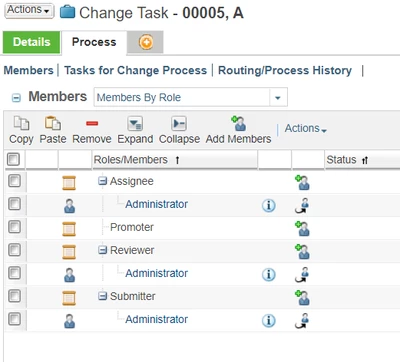Check the Assignee row checkbox
400x362 pixels.
point(14,181)
